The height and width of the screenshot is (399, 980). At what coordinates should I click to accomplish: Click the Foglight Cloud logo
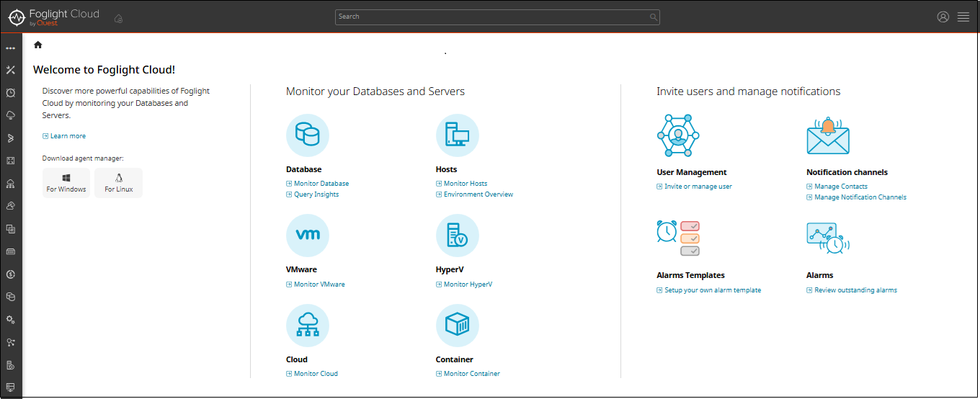(x=53, y=17)
